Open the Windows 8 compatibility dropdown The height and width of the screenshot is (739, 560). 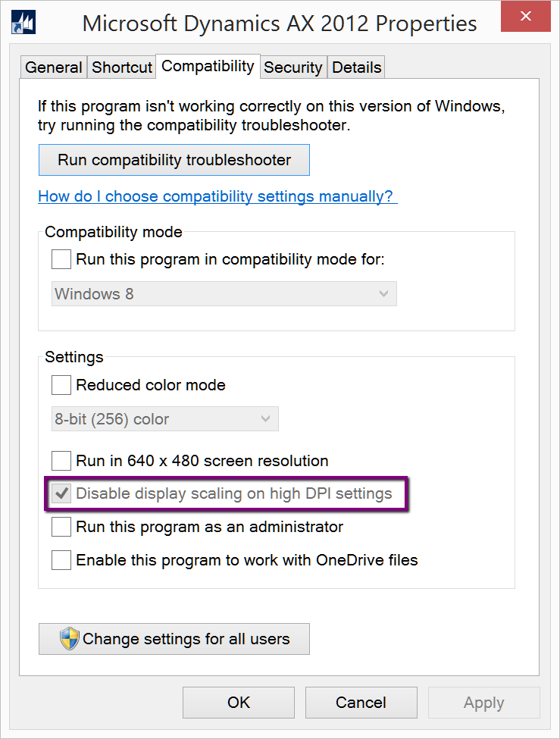tap(224, 294)
